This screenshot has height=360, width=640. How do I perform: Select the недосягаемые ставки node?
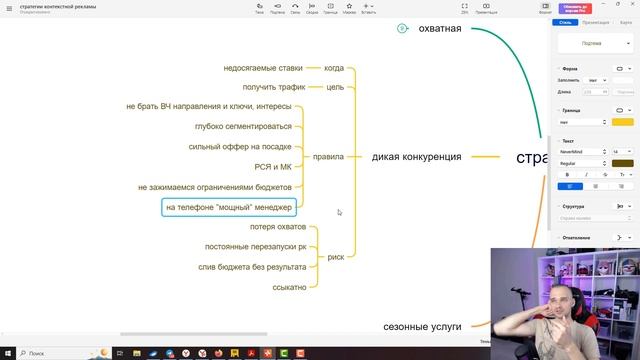click(263, 68)
